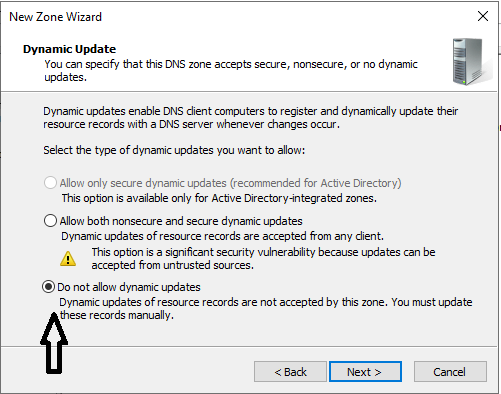
Task: Click the black upward arrow annotation
Action: click(54, 343)
